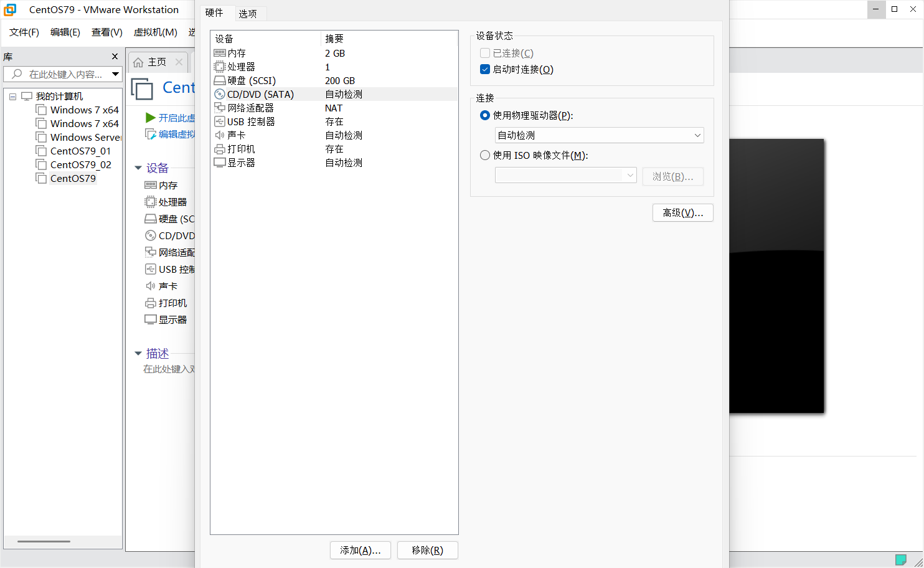Click the 设备 column header
The width and height of the screenshot is (924, 568).
pyautogui.click(x=266, y=39)
